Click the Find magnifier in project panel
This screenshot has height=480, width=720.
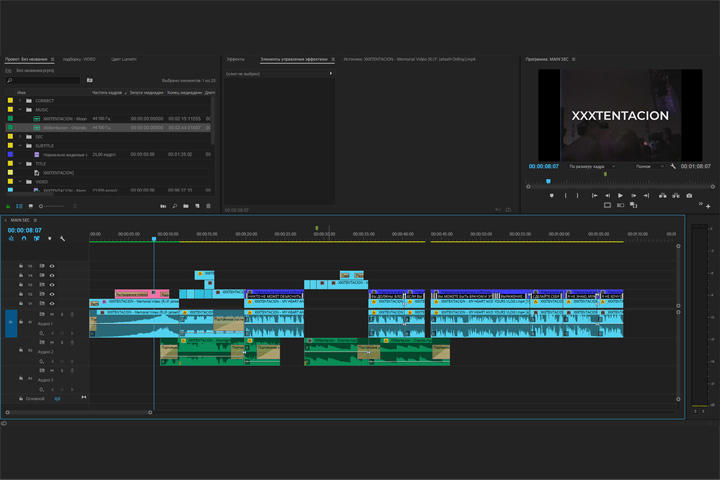[174, 206]
